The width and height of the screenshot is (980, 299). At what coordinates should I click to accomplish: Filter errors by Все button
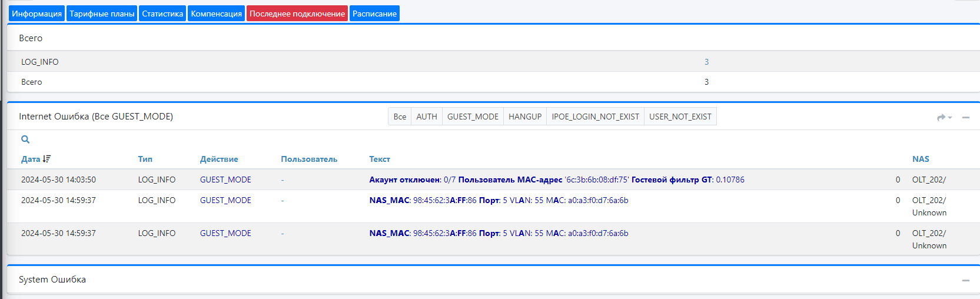(x=400, y=117)
